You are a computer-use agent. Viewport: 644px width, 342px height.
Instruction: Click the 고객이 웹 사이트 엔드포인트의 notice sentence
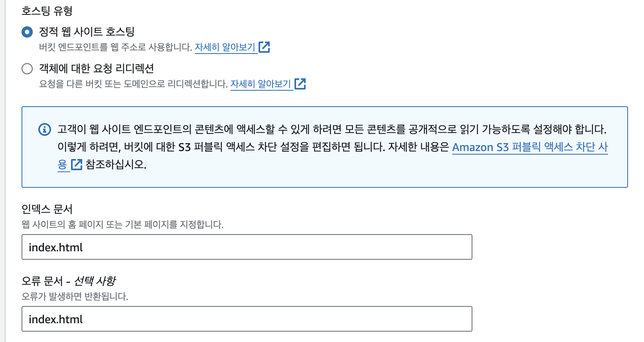(x=331, y=129)
